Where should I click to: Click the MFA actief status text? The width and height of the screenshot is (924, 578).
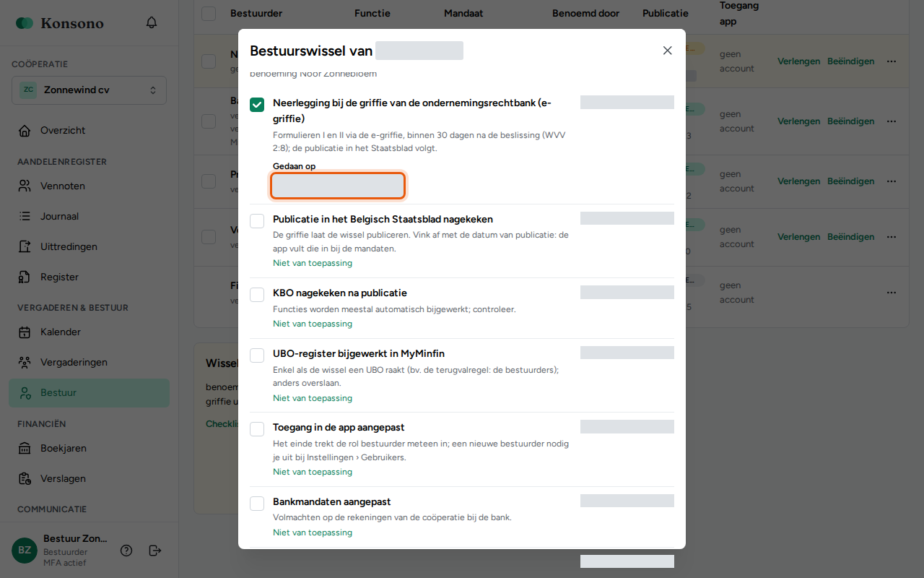[x=64, y=563]
